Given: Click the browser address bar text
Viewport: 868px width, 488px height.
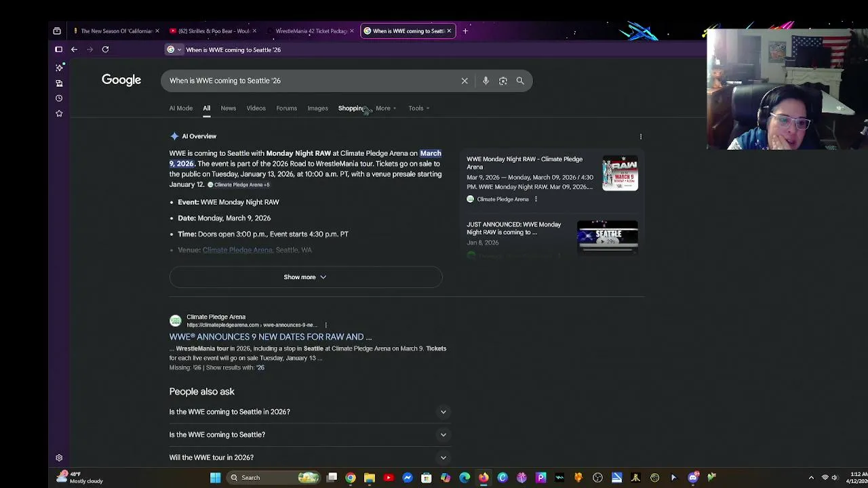Looking at the screenshot, I should [x=233, y=49].
